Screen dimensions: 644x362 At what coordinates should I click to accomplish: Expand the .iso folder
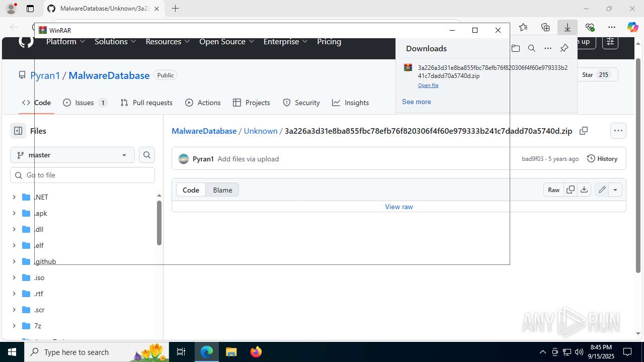pos(14,278)
